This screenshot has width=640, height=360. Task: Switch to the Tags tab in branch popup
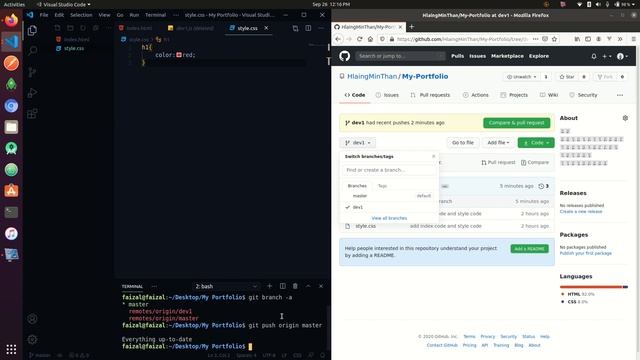coord(382,186)
